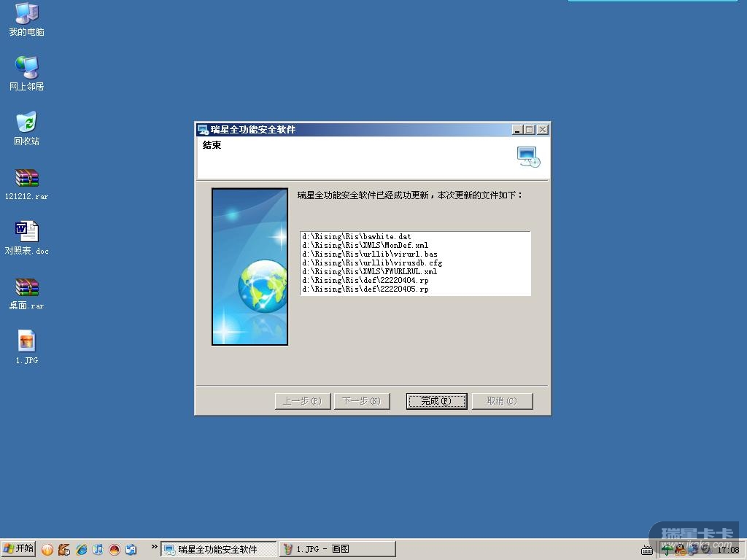This screenshot has height=560, width=747.
Task: Click the gray shield tray icon
Action: [706, 550]
